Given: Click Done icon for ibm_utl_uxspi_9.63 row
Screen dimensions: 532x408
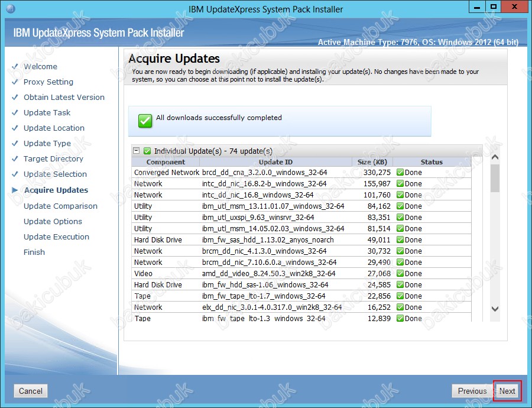Looking at the screenshot, I should [400, 217].
